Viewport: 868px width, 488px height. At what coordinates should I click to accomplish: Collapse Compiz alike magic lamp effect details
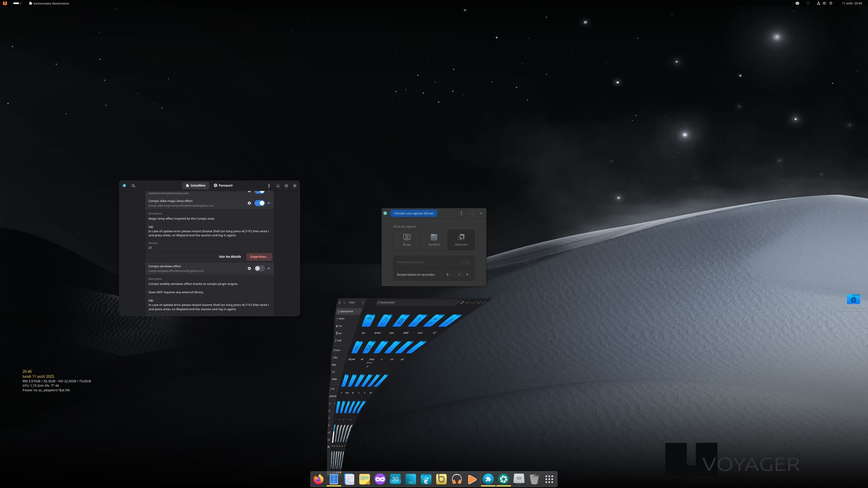coord(269,203)
